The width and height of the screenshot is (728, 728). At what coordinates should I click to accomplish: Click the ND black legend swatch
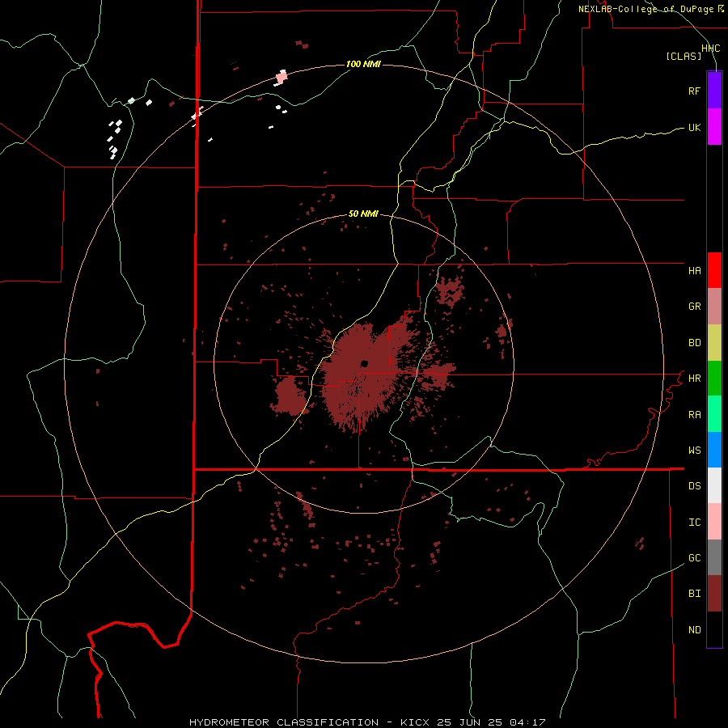(714, 629)
